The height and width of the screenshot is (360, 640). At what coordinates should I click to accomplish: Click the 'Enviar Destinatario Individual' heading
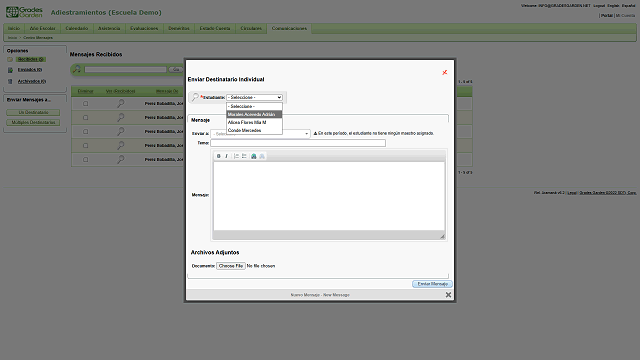[x=226, y=79]
